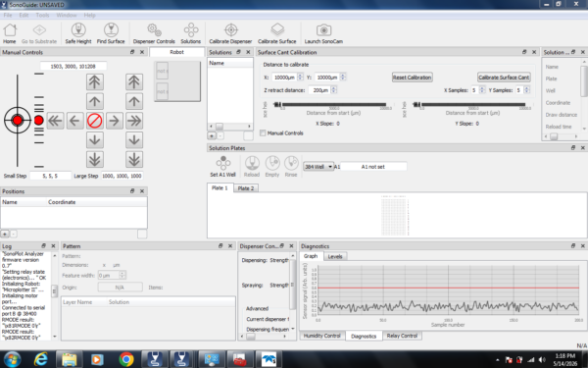
Task: Open the 384 Well plate dropdown
Action: click(x=318, y=167)
